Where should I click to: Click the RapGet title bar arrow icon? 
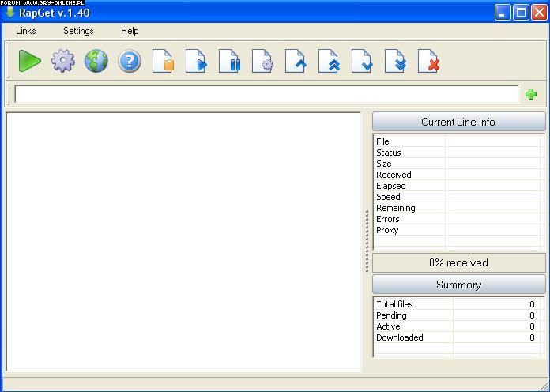[x=9, y=13]
